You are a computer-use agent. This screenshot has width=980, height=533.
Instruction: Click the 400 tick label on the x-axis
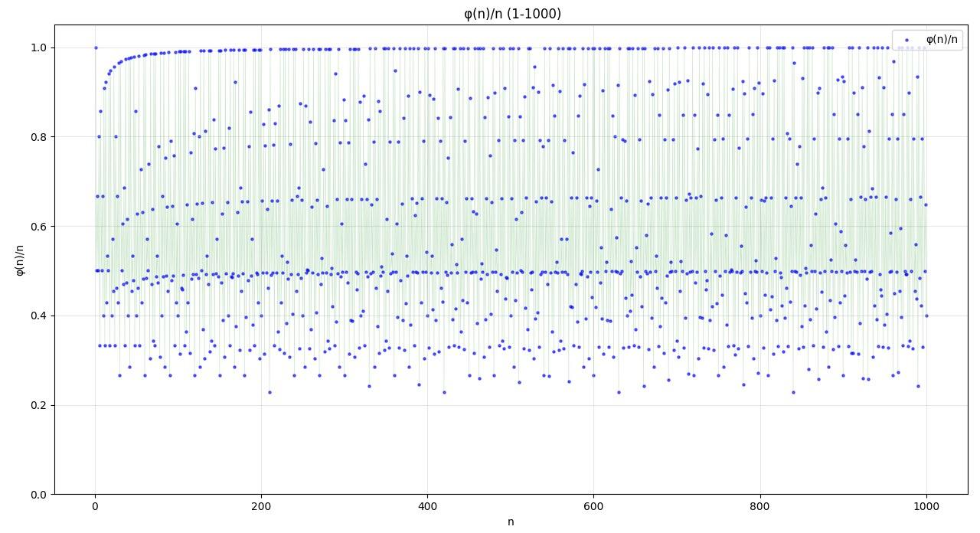click(428, 506)
